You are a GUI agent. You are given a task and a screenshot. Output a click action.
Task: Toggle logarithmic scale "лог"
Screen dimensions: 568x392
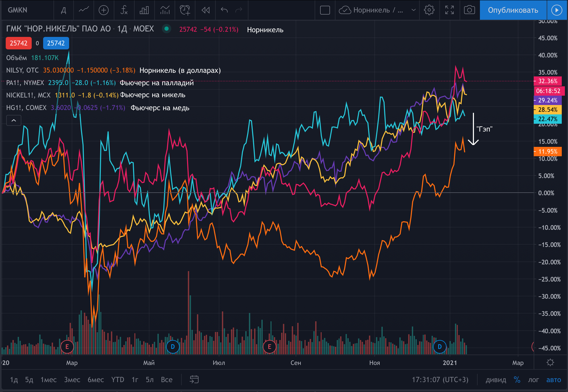(533, 380)
